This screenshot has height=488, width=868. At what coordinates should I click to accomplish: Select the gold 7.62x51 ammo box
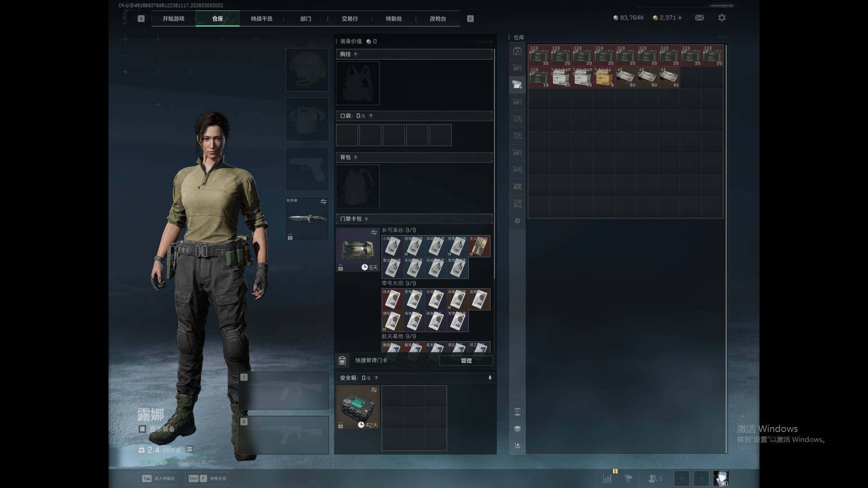pos(604,77)
